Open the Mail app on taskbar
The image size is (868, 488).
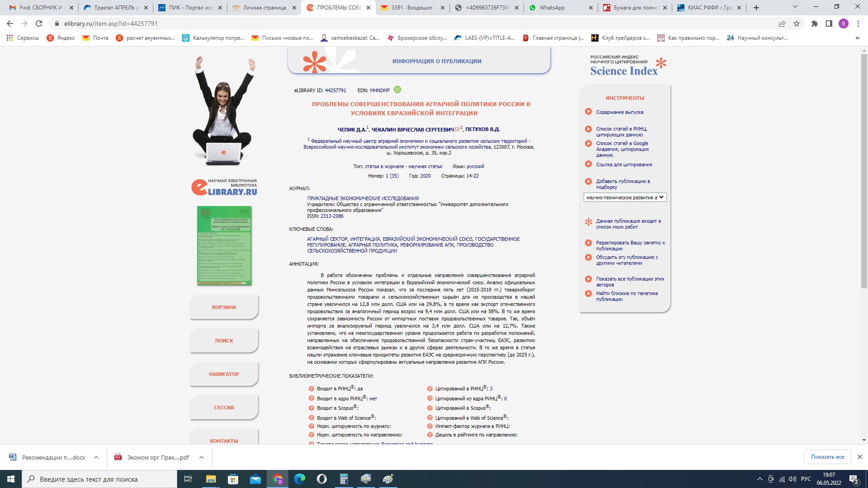point(255,479)
